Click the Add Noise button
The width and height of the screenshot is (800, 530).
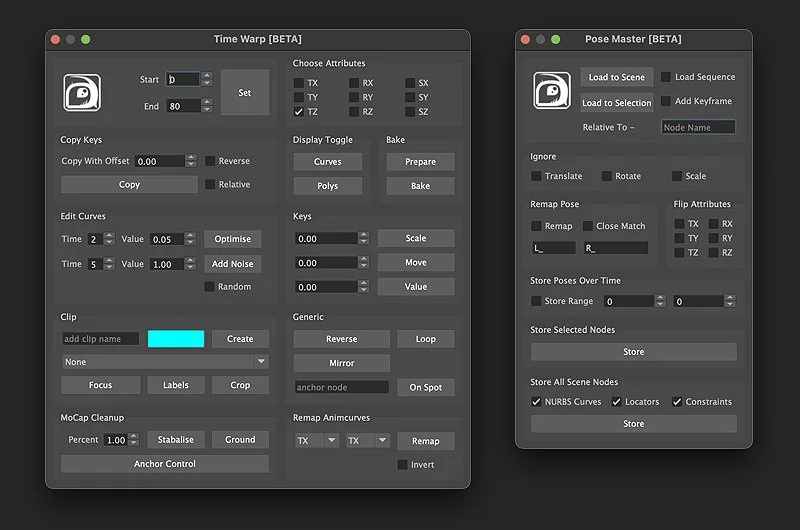233,264
